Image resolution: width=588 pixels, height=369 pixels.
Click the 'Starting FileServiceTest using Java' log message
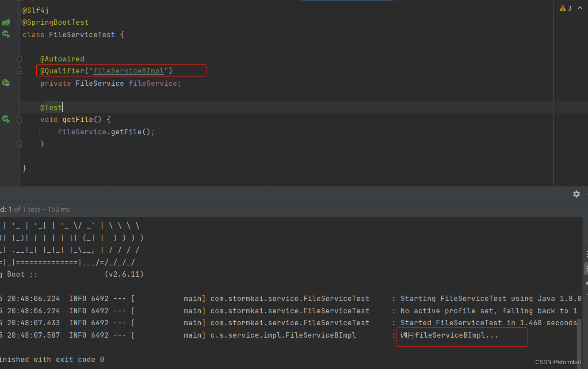[491, 298]
